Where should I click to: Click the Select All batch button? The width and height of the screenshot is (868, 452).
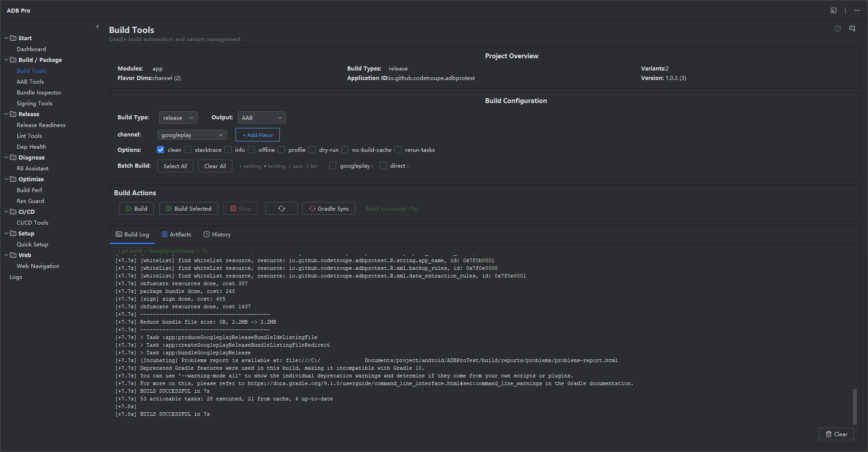(x=175, y=166)
